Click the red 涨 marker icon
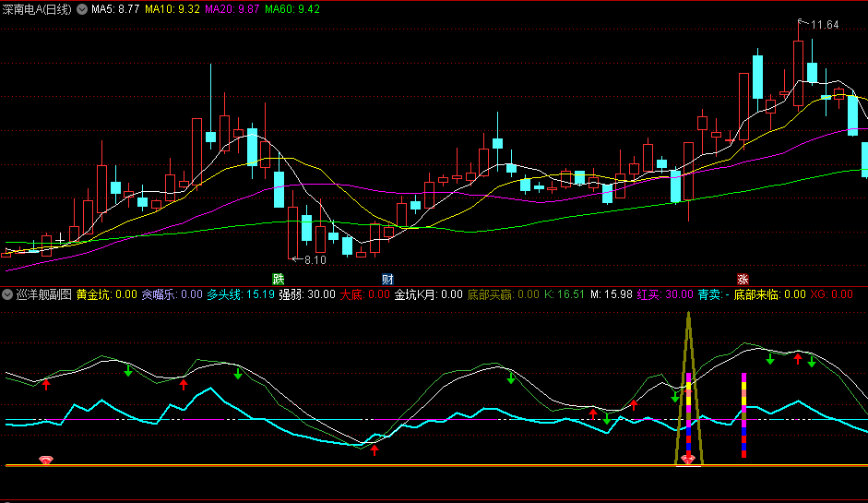The image size is (868, 503). pos(743,280)
